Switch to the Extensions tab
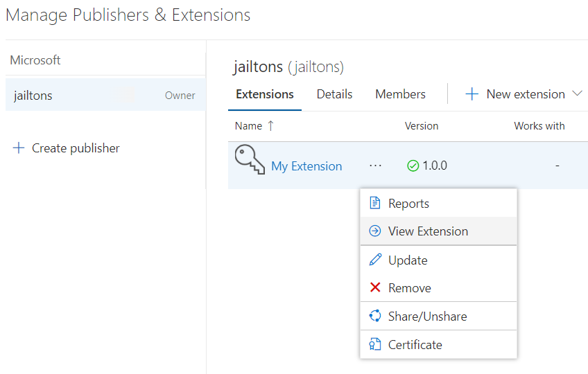The width and height of the screenshot is (588, 374). 265,94
